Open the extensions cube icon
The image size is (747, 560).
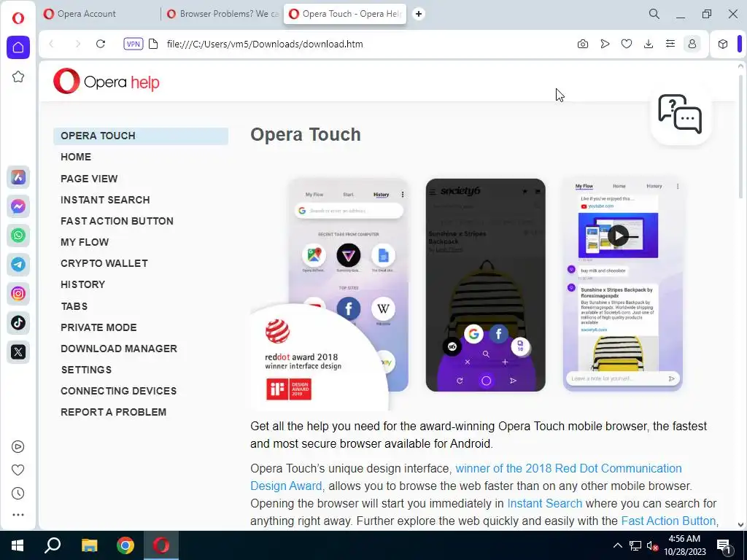click(723, 44)
